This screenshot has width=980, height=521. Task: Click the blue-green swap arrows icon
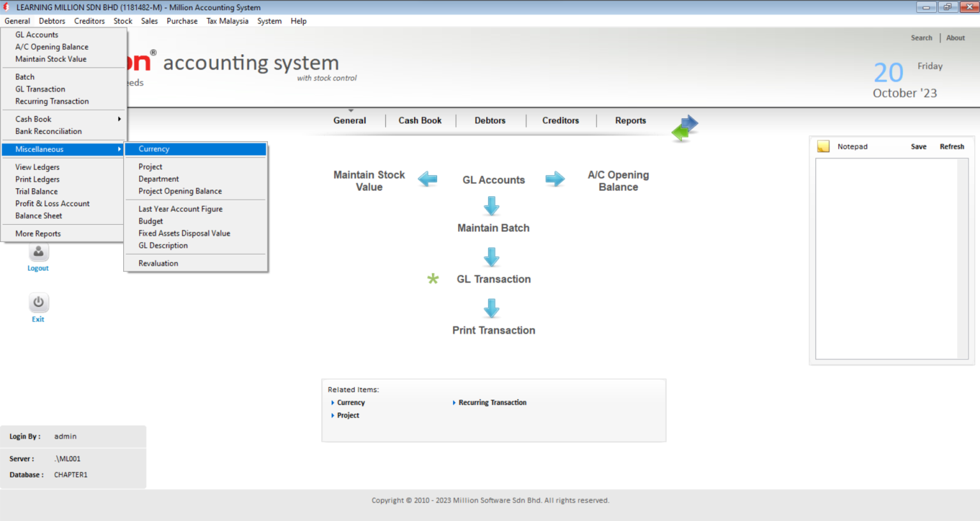coord(685,128)
